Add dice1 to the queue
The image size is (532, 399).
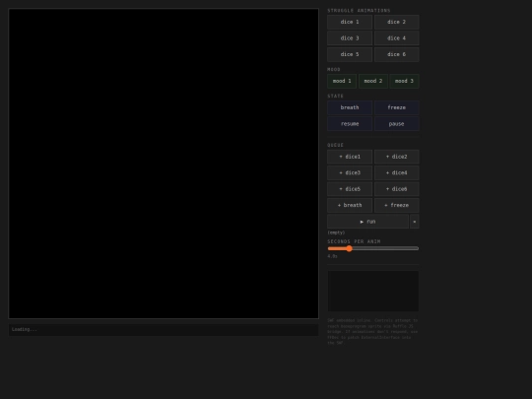[x=350, y=157]
